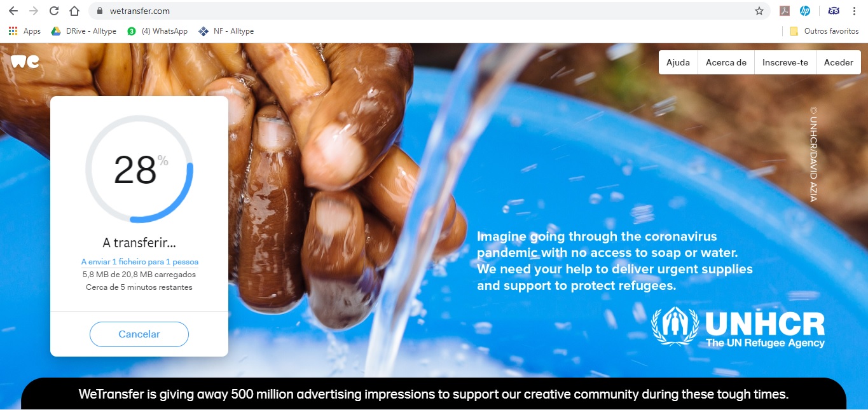
Task: Select Aceder to log in
Action: (839, 62)
